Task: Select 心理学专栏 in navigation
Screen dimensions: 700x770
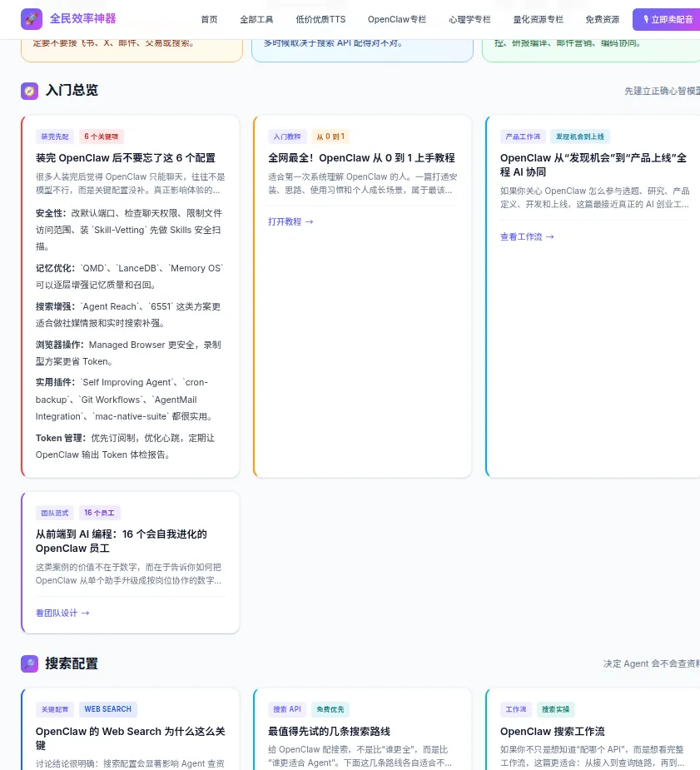Action: click(469, 20)
